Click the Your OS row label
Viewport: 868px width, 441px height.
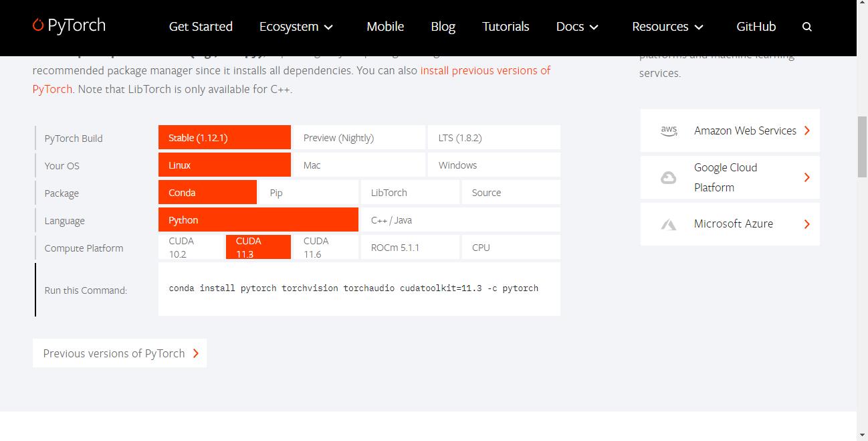coord(62,165)
